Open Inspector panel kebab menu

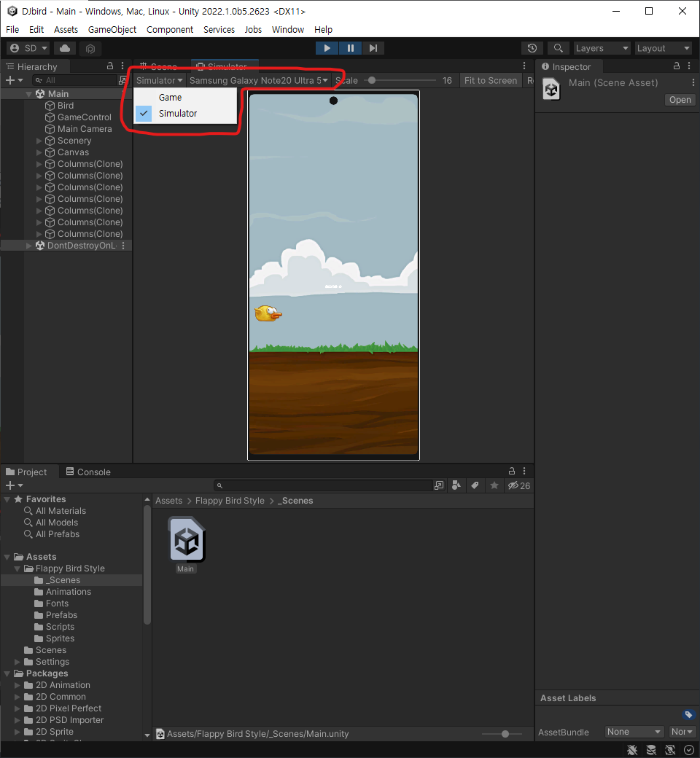(689, 66)
